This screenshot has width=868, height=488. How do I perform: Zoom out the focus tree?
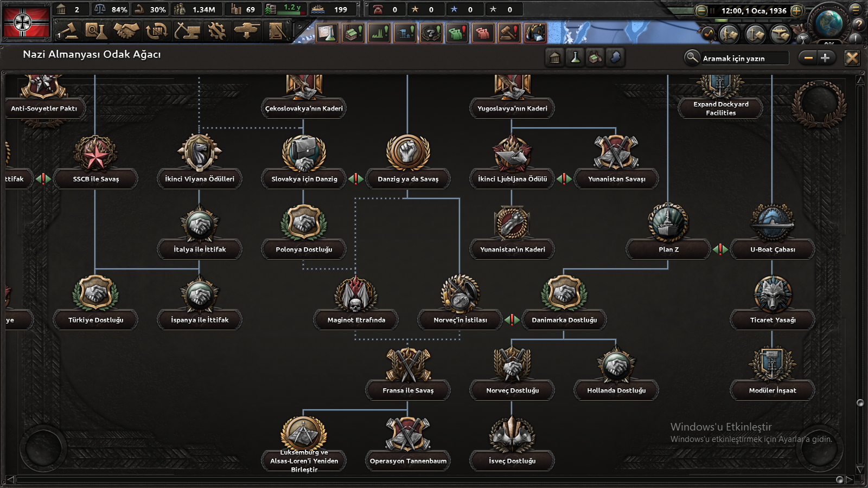pos(808,57)
